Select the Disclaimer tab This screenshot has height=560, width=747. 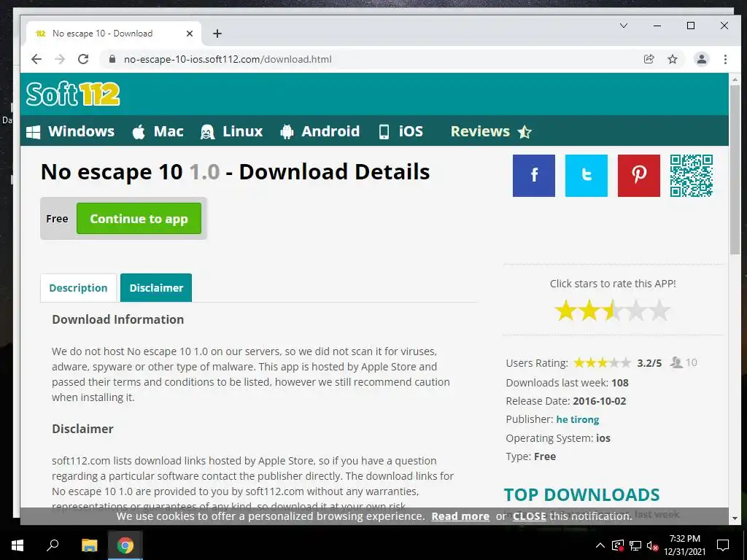(156, 287)
